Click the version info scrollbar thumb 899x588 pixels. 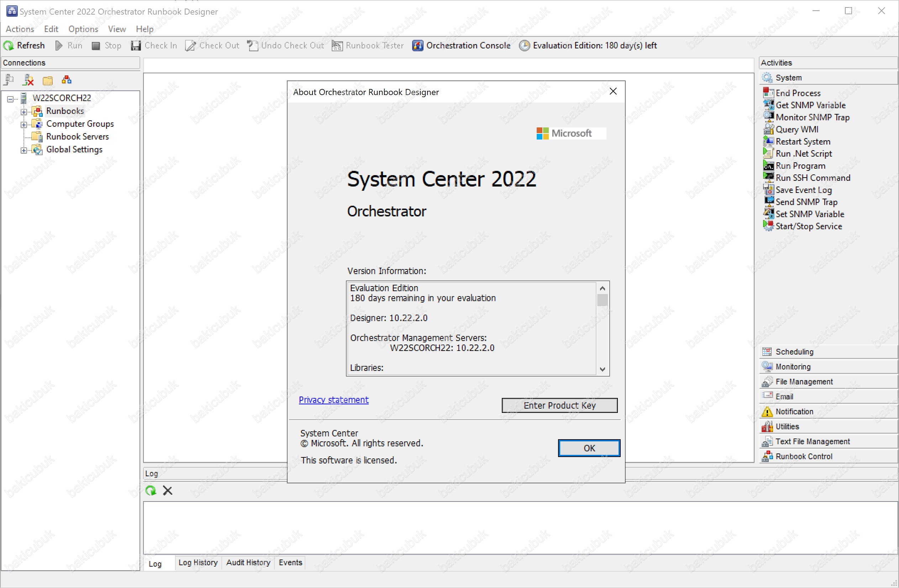pyautogui.click(x=603, y=300)
